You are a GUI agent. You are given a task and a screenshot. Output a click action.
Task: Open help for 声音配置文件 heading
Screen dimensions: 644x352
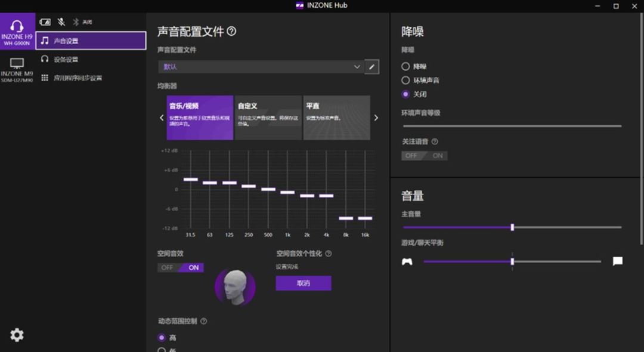pos(231,31)
